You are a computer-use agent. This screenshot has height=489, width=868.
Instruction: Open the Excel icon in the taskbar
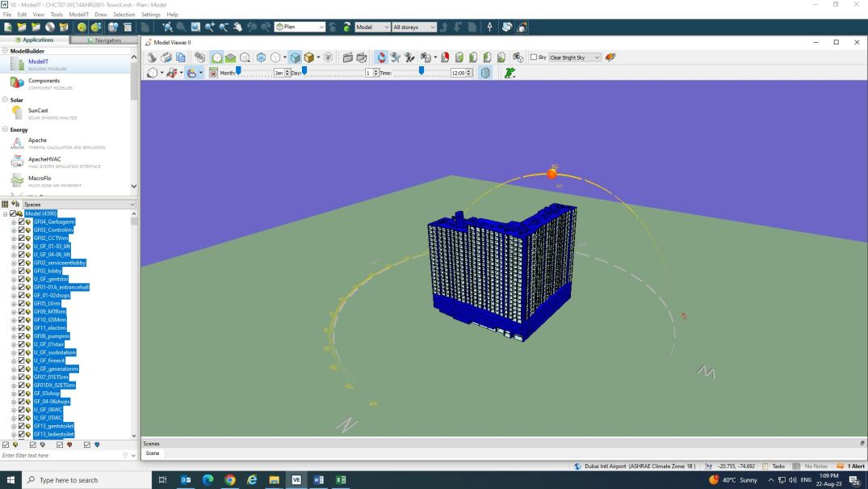tap(341, 479)
